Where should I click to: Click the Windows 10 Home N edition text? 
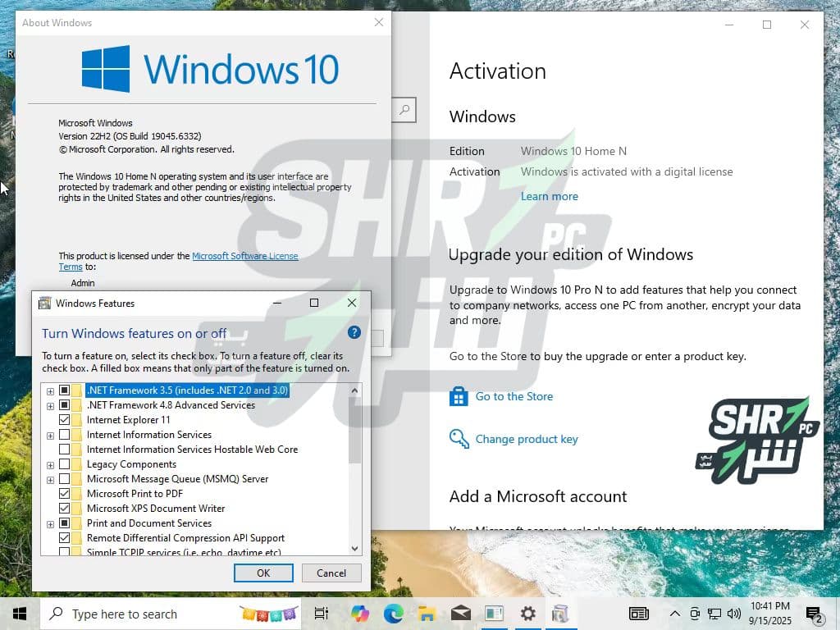pos(573,151)
